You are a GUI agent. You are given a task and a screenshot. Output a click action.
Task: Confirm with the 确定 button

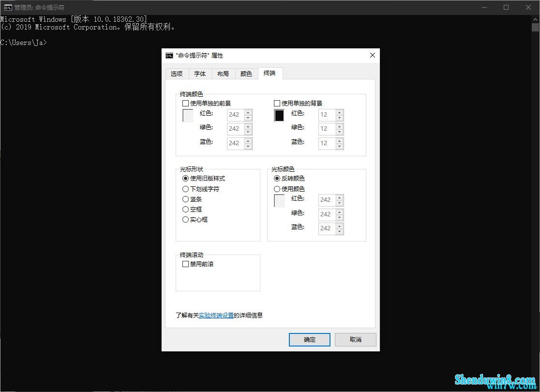(310, 340)
